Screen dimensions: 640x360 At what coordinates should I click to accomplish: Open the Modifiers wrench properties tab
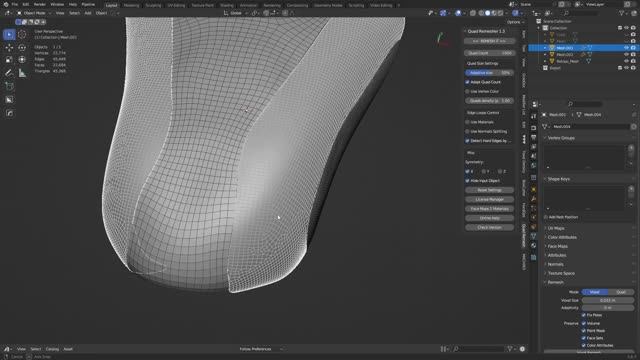533,199
